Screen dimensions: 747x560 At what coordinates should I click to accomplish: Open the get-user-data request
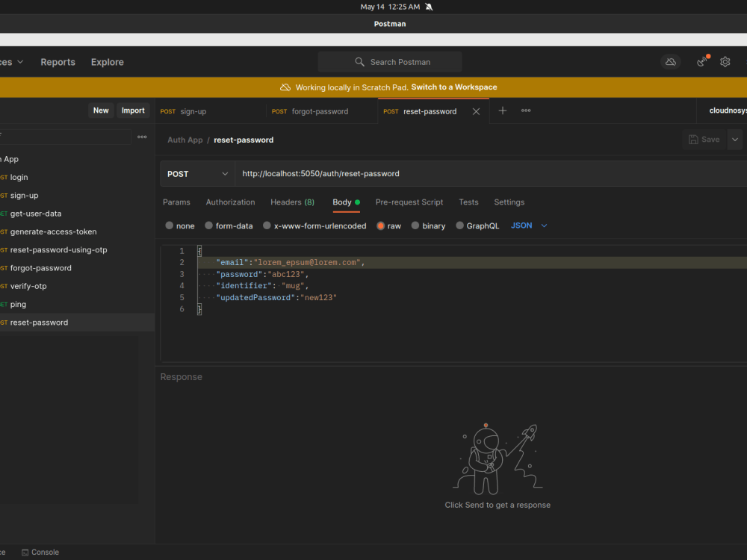pos(77,214)
